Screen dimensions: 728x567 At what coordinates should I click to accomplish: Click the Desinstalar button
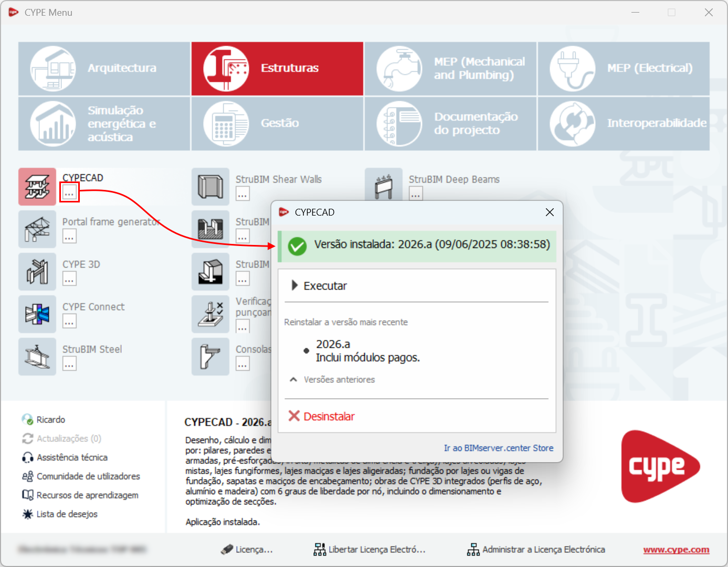coord(322,416)
